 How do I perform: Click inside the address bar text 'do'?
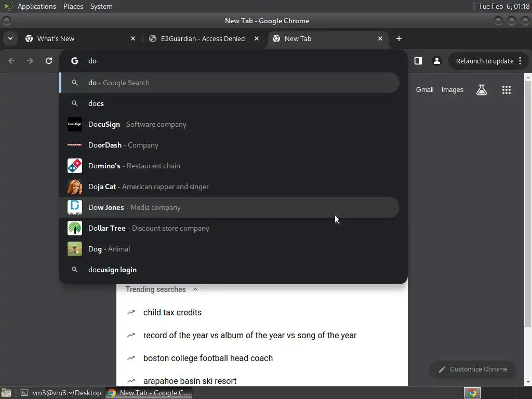pyautogui.click(x=92, y=61)
